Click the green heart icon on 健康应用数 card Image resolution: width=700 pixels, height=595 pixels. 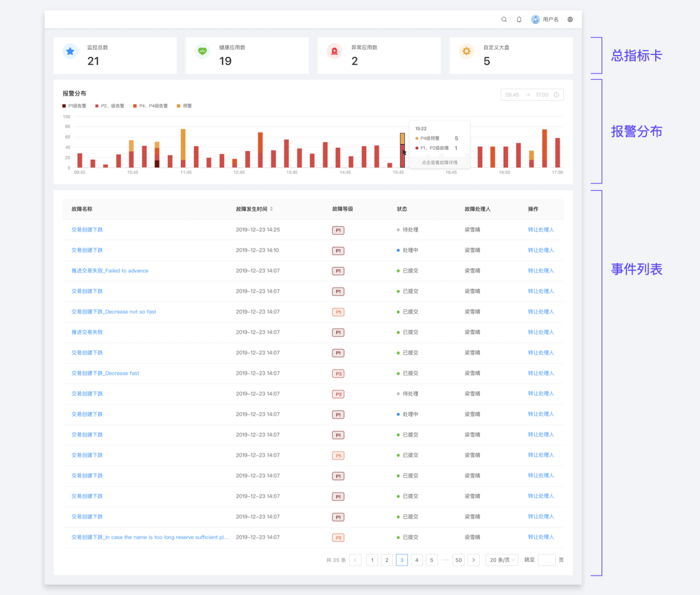pyautogui.click(x=202, y=51)
